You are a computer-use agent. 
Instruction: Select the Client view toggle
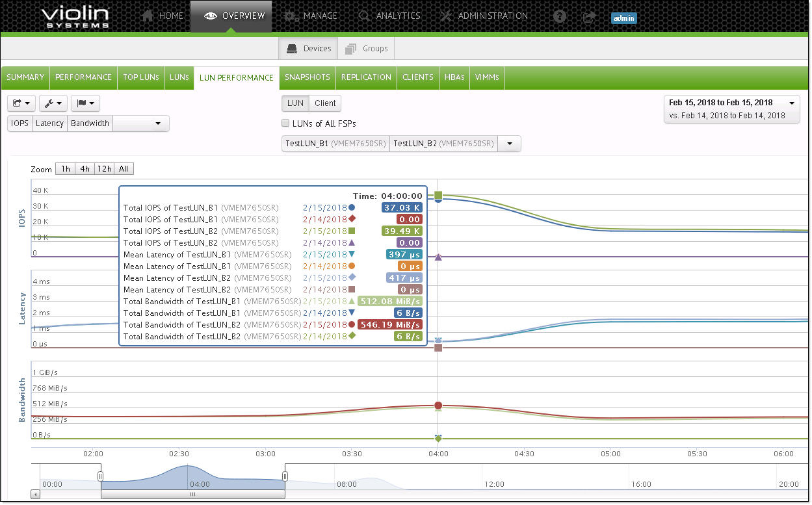(325, 103)
